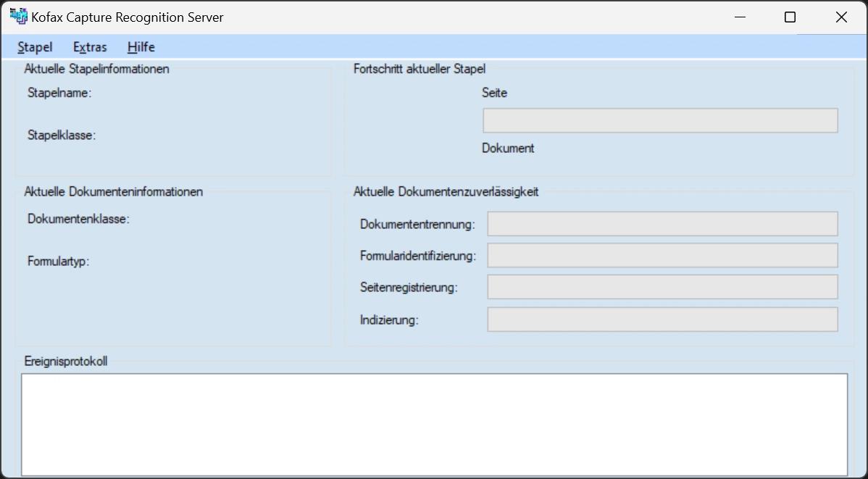Image resolution: width=868 pixels, height=479 pixels.
Task: Open the Hilfe menu
Action: coord(141,47)
